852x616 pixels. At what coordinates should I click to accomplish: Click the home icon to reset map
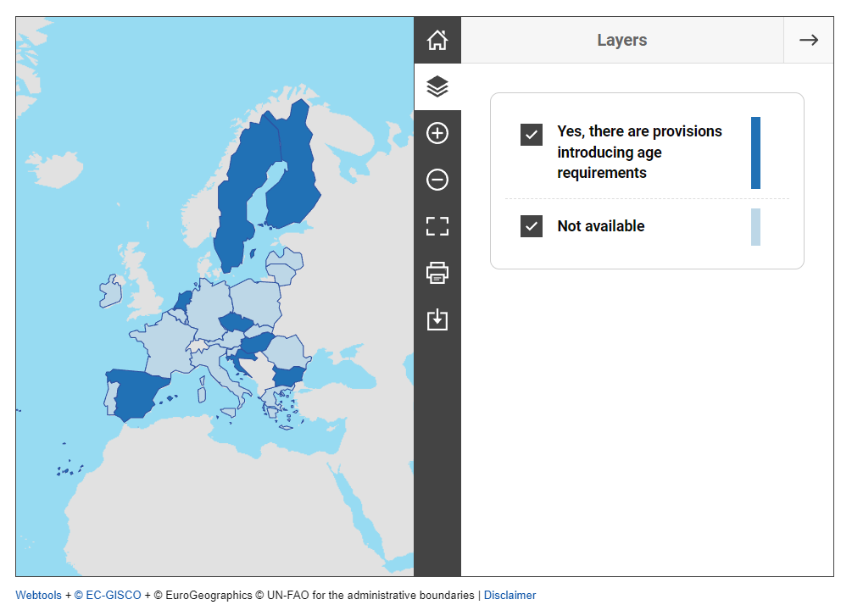(437, 40)
